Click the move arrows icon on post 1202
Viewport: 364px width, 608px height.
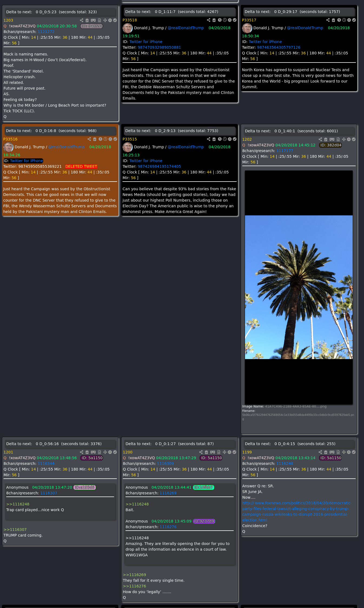[x=344, y=139]
